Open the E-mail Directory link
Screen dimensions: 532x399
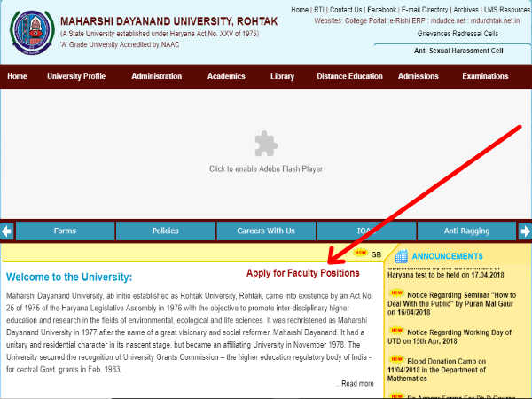pyautogui.click(x=425, y=10)
